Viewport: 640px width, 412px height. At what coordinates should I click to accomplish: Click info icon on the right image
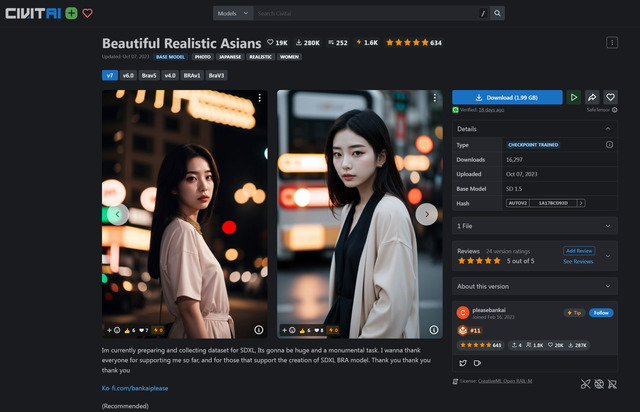pos(433,330)
